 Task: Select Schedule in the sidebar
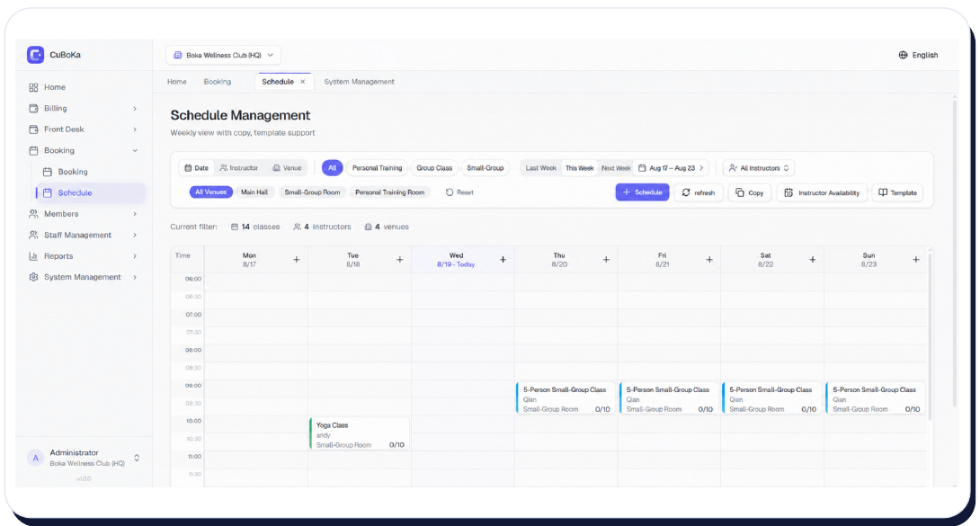tap(90, 193)
